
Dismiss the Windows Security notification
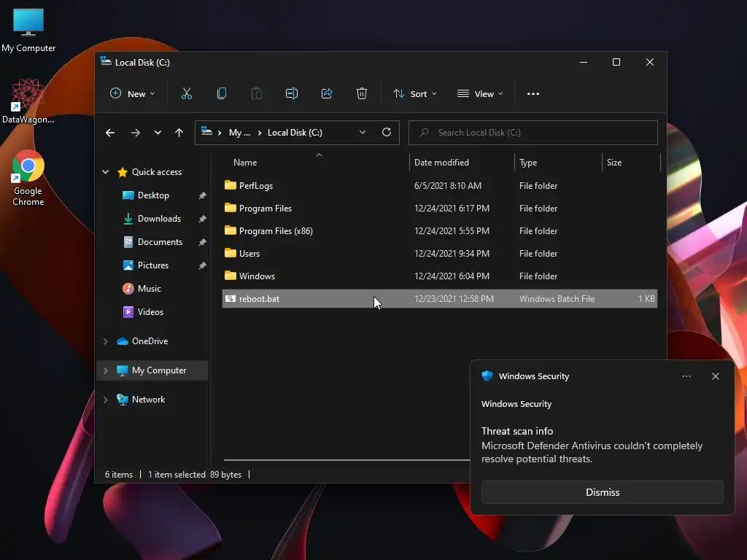(x=602, y=492)
